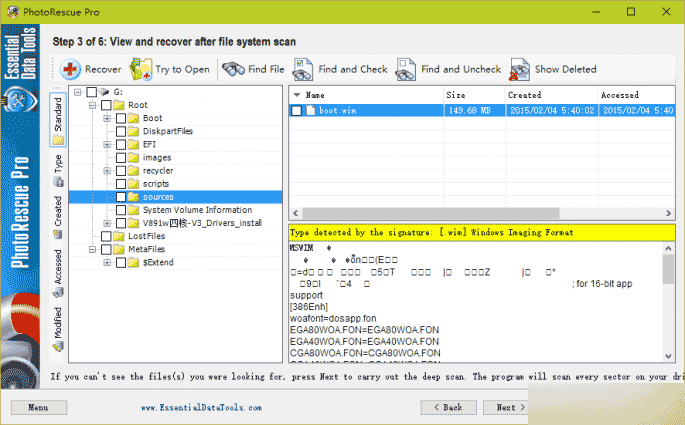Check the DiskpartFiles checkbox

click(x=121, y=131)
